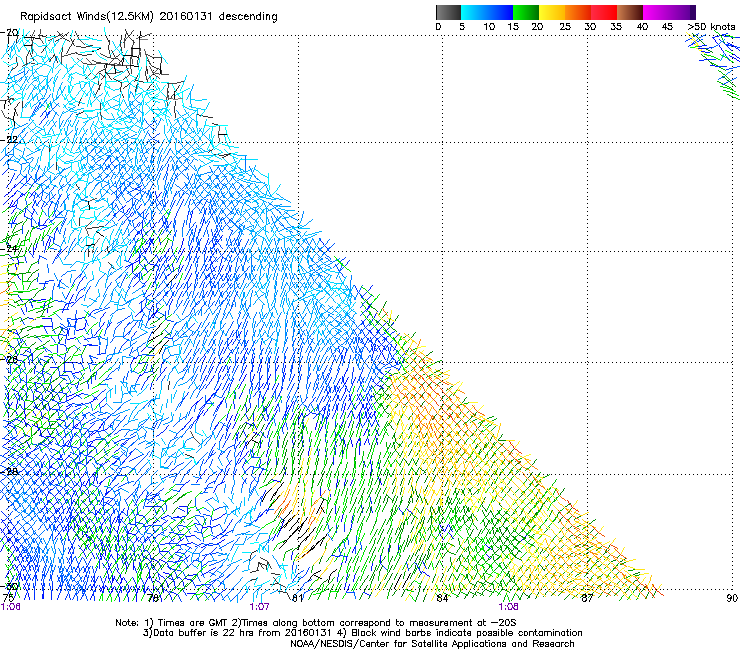Click the '-24' latitude axis label
Image resolution: width=740 pixels, height=650 pixels.
coord(9,248)
